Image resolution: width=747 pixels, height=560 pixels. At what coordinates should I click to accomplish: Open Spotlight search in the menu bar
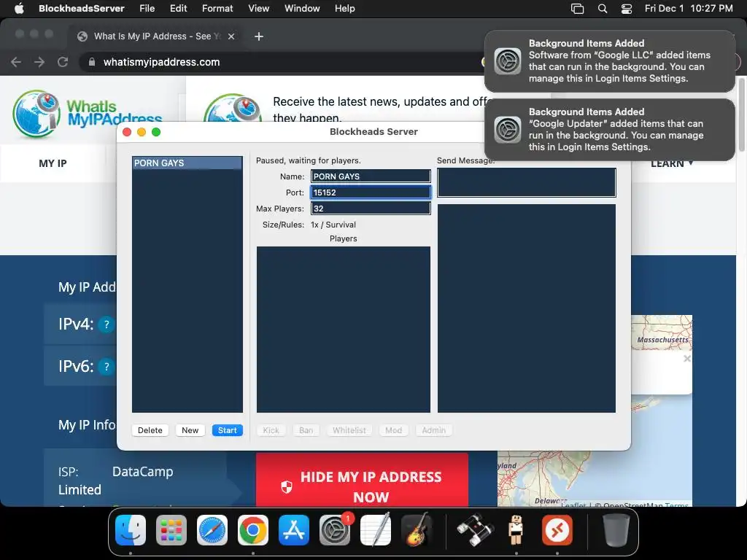(x=602, y=8)
